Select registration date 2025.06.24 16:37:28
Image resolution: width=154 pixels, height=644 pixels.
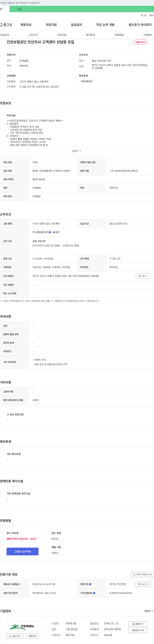coord(44,584)
